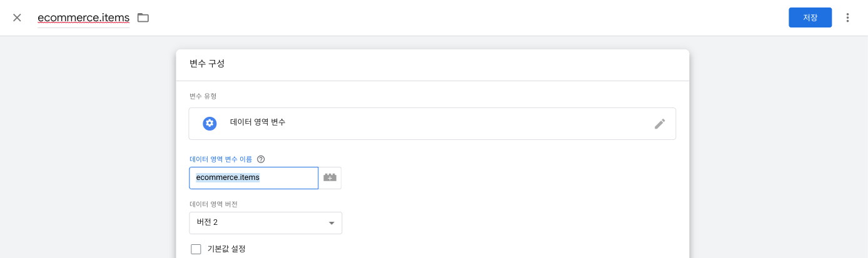Open the 버전 2 dropdown
Viewport: 868px width, 258px height.
click(265, 223)
